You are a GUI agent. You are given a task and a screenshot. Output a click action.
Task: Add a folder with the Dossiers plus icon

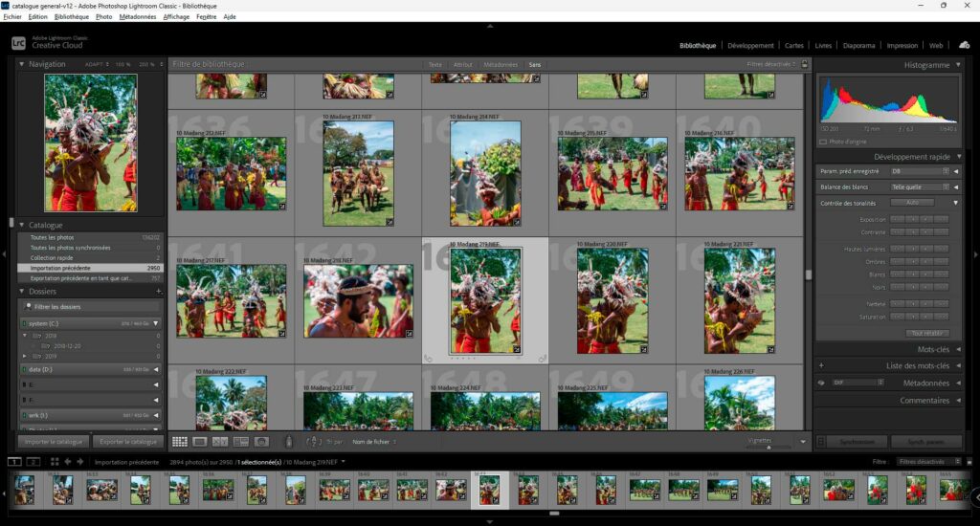(158, 291)
